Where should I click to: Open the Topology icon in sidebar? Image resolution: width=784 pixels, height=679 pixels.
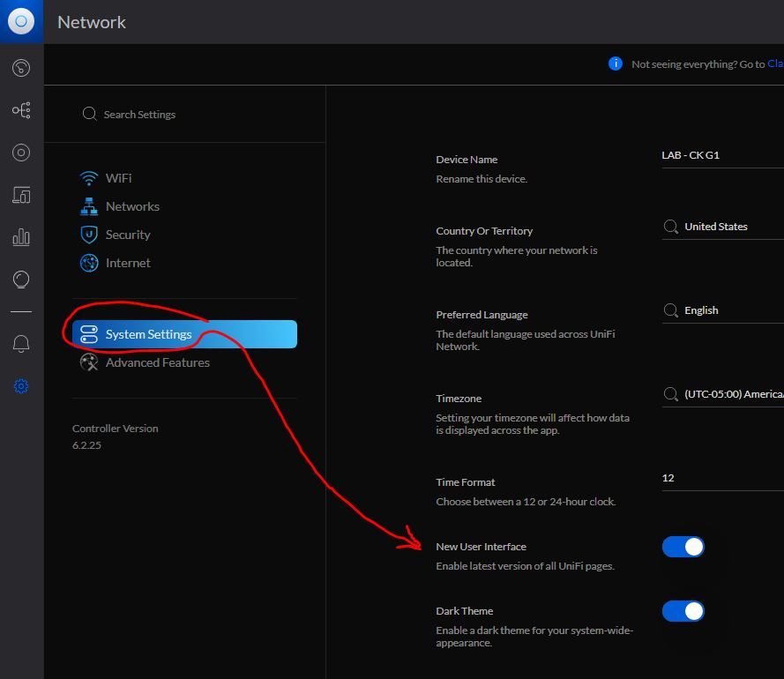point(21,110)
